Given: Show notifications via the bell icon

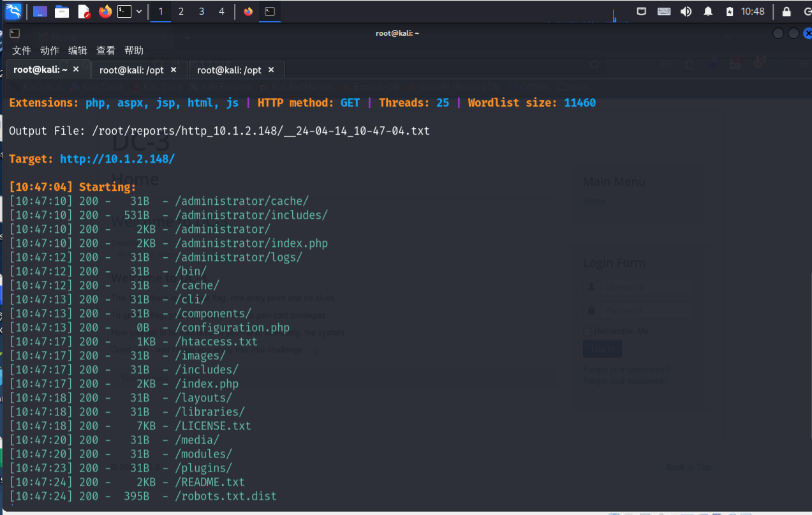Looking at the screenshot, I should [708, 11].
